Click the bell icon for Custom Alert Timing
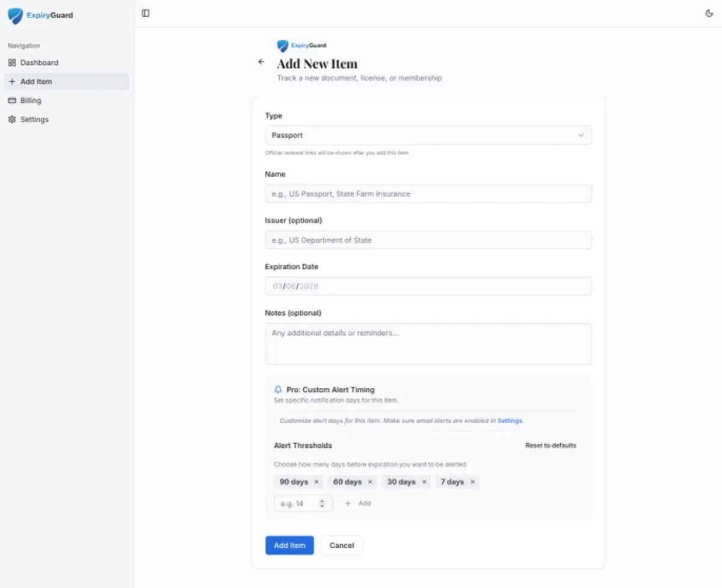 [x=278, y=390]
